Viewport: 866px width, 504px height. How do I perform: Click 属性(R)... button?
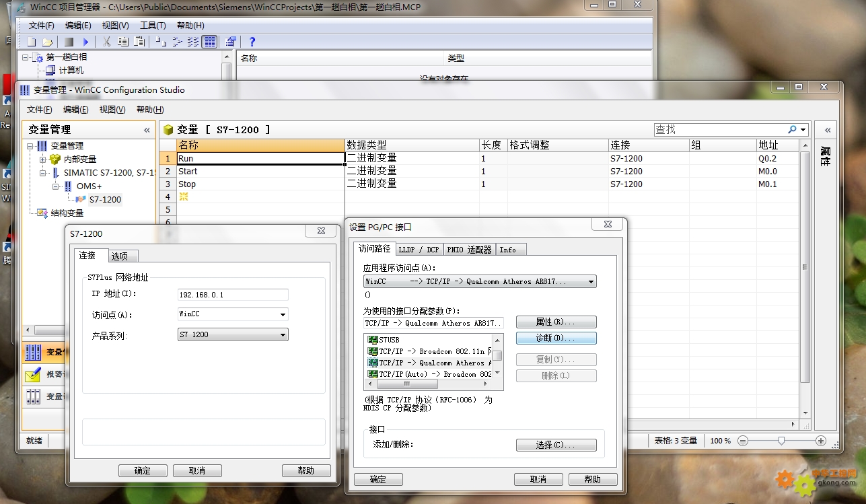click(556, 322)
